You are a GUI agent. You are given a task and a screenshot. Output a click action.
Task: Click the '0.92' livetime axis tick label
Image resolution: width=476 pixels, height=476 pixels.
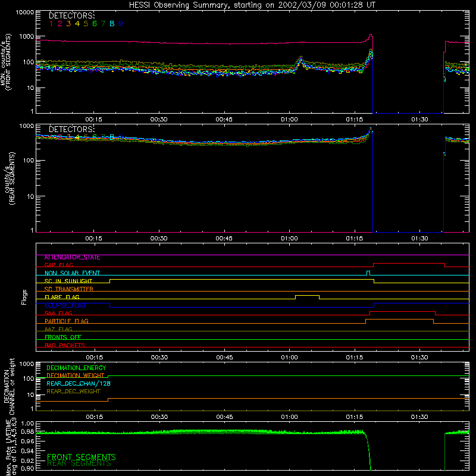pyautogui.click(x=27, y=461)
